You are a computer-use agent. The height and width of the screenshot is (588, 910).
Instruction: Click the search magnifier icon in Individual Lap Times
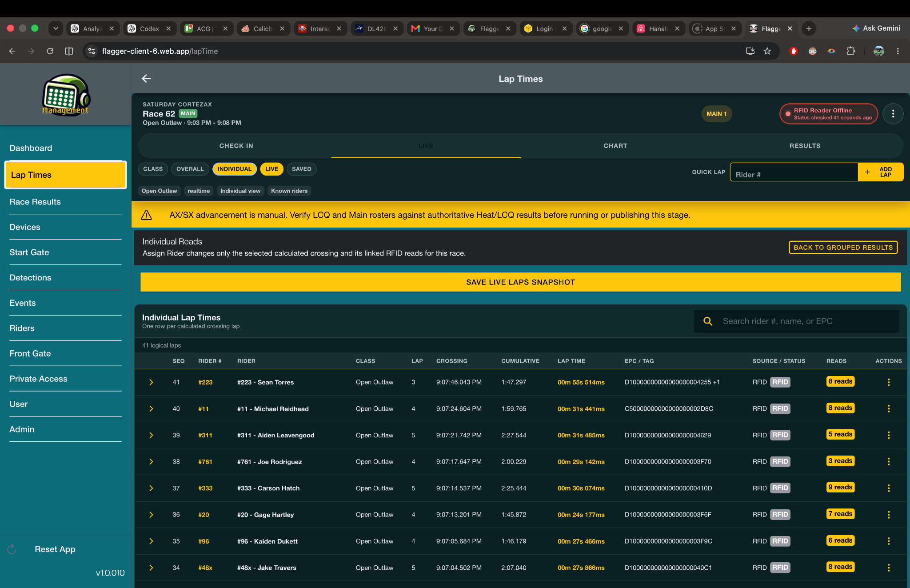click(708, 321)
